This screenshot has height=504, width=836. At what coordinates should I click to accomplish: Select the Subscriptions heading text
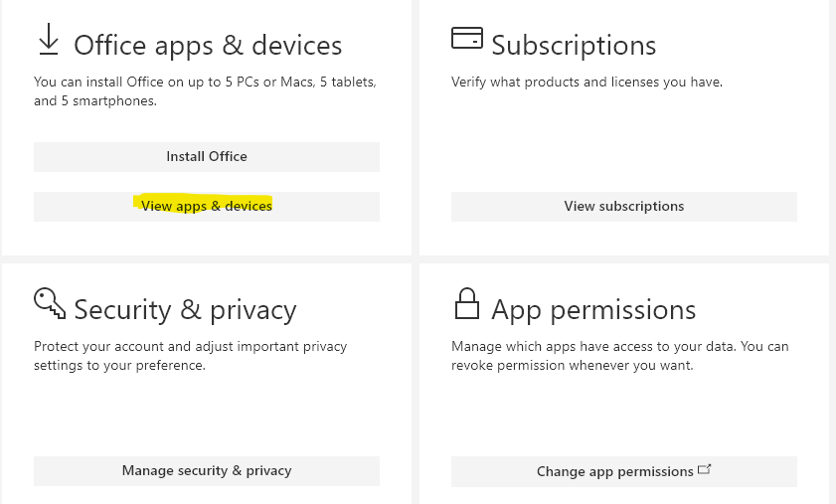[574, 46]
